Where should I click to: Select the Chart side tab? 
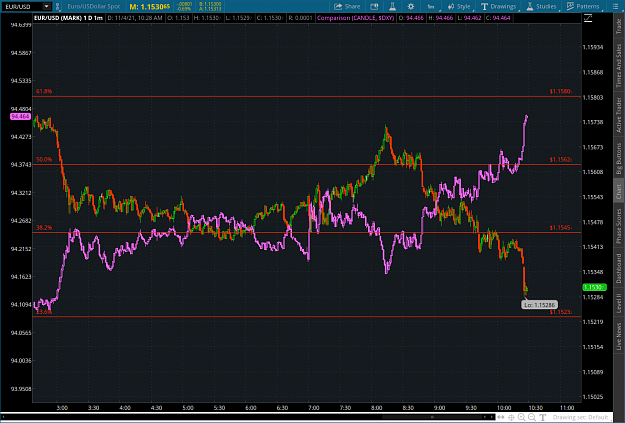tap(619, 192)
